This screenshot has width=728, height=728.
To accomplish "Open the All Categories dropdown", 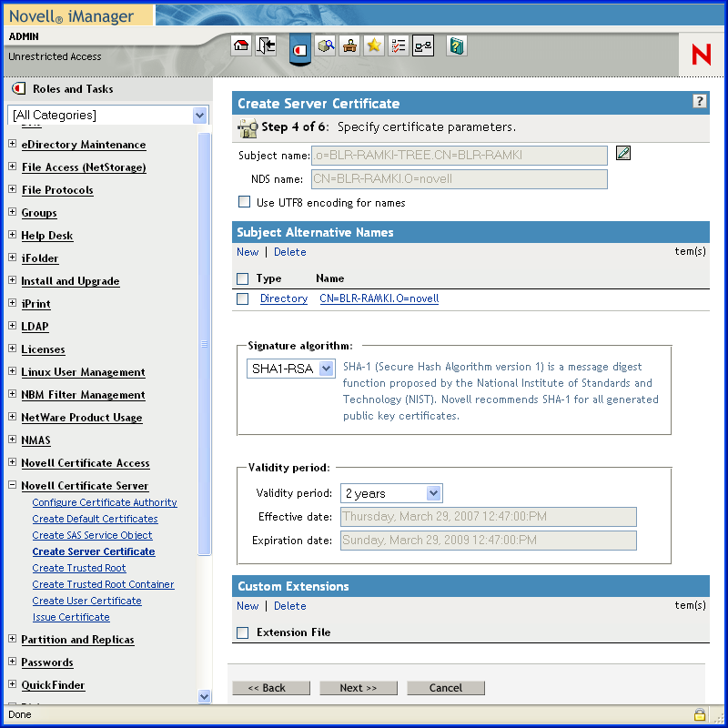I will pyautogui.click(x=199, y=116).
